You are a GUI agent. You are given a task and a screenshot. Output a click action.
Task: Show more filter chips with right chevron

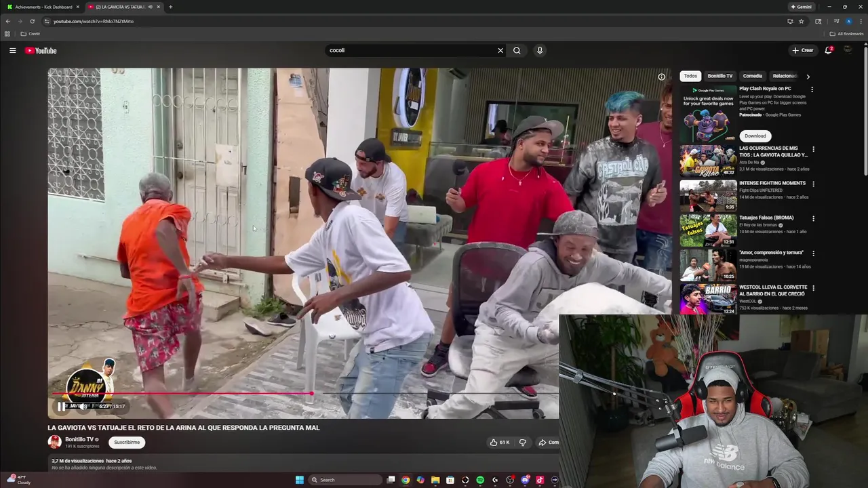point(808,77)
